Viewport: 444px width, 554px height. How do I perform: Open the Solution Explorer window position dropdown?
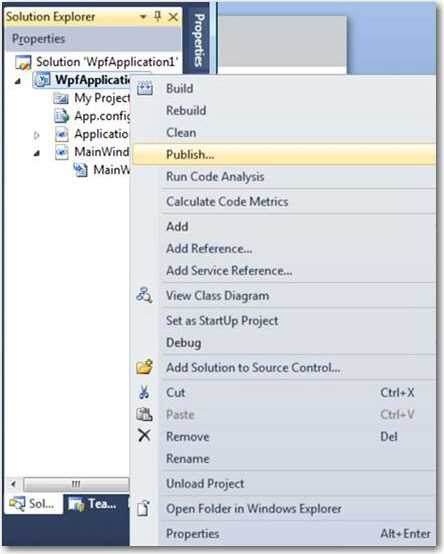click(x=143, y=17)
